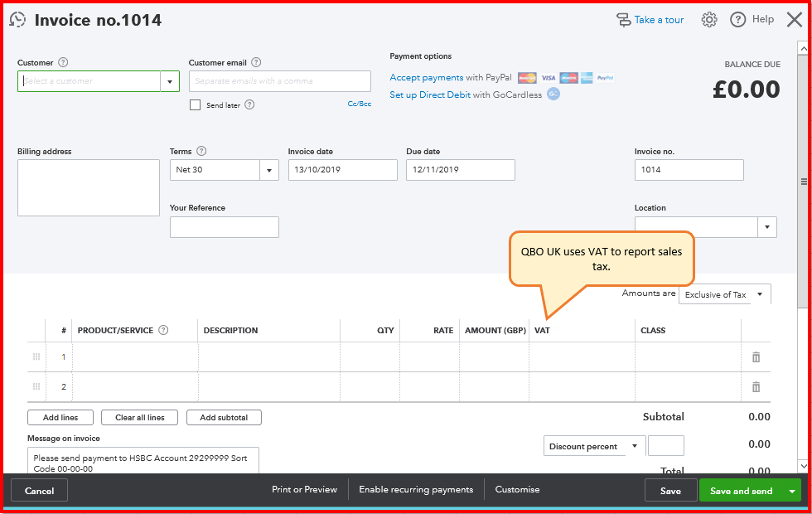
Task: Open the settings gear icon
Action: [x=709, y=20]
